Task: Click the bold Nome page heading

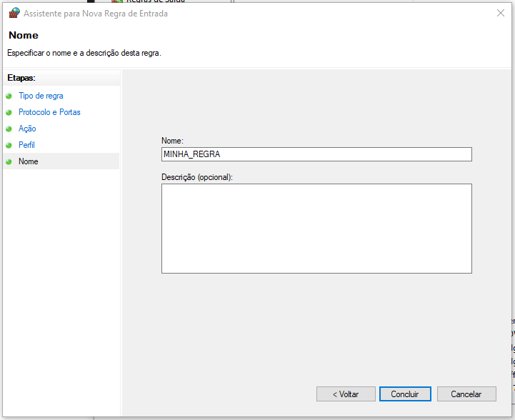Action: 24,35
